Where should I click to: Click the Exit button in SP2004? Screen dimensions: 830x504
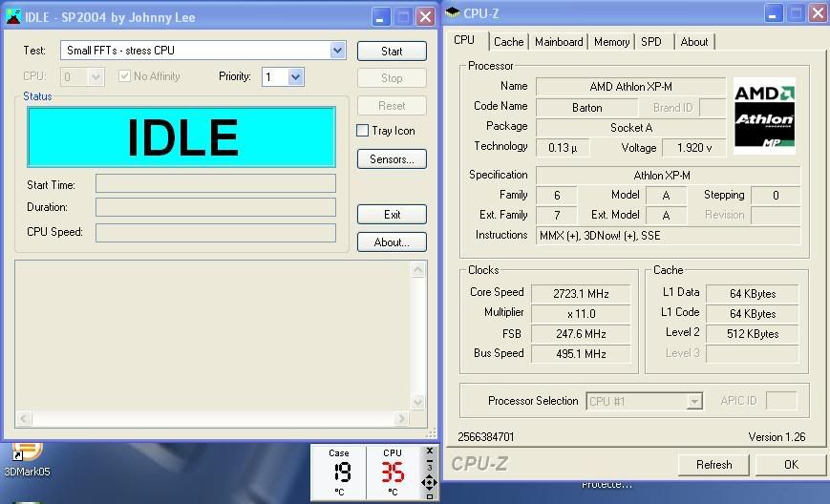point(392,215)
